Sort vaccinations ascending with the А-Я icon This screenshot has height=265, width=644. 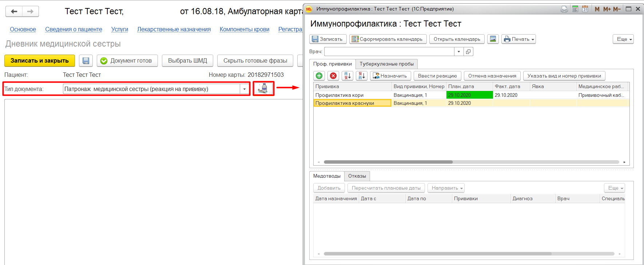click(347, 76)
